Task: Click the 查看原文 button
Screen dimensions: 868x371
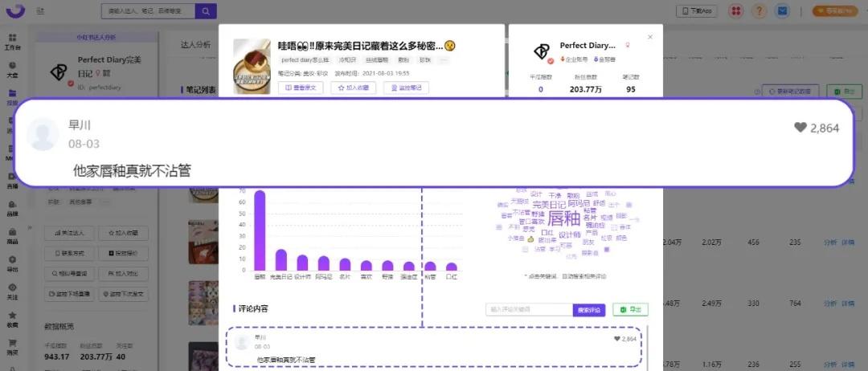Action: 301,88
